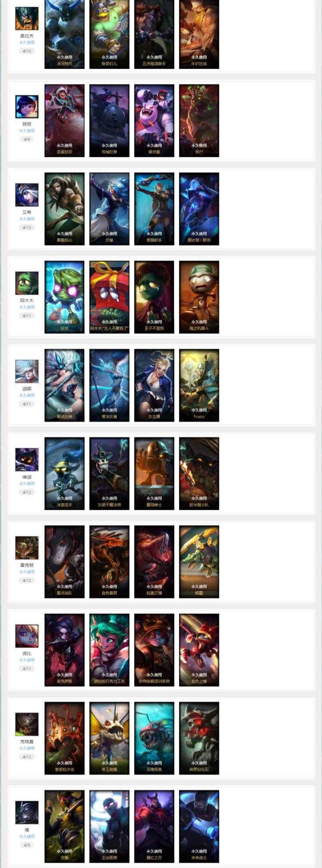The height and width of the screenshot is (868, 322).
Task: Click the Amumu (阿木木) champion avatar icon
Action: pyautogui.click(x=27, y=283)
